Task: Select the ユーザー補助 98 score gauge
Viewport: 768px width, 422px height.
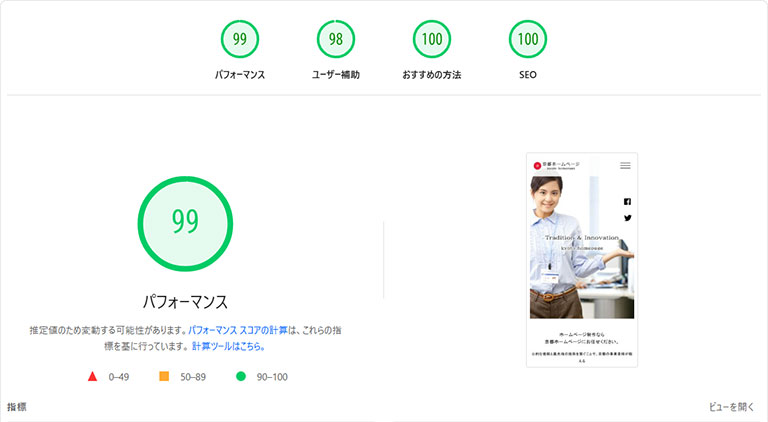Action: (x=336, y=39)
